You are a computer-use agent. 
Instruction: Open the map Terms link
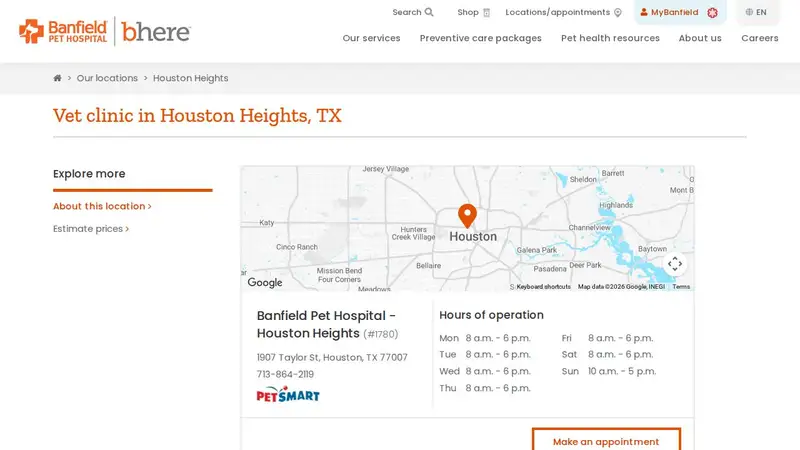pos(681,287)
